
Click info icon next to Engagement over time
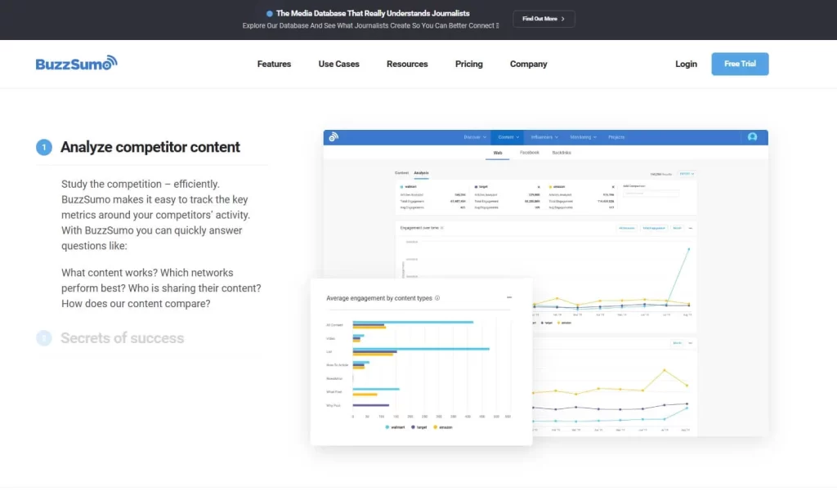coord(442,228)
